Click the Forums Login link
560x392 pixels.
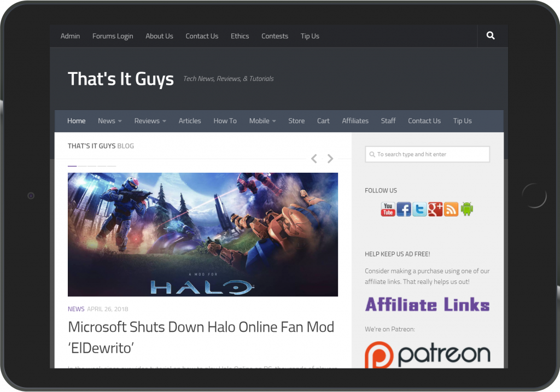click(113, 36)
